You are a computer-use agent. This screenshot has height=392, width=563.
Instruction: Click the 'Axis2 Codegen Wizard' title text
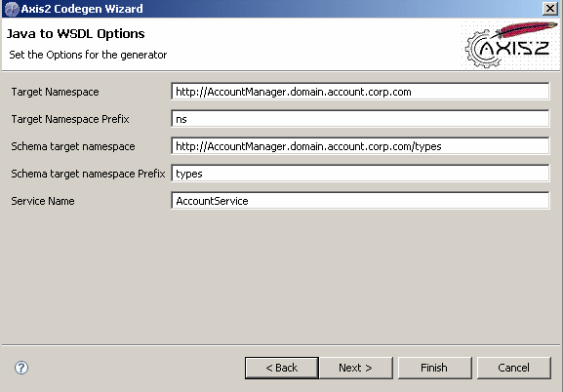coord(82,9)
